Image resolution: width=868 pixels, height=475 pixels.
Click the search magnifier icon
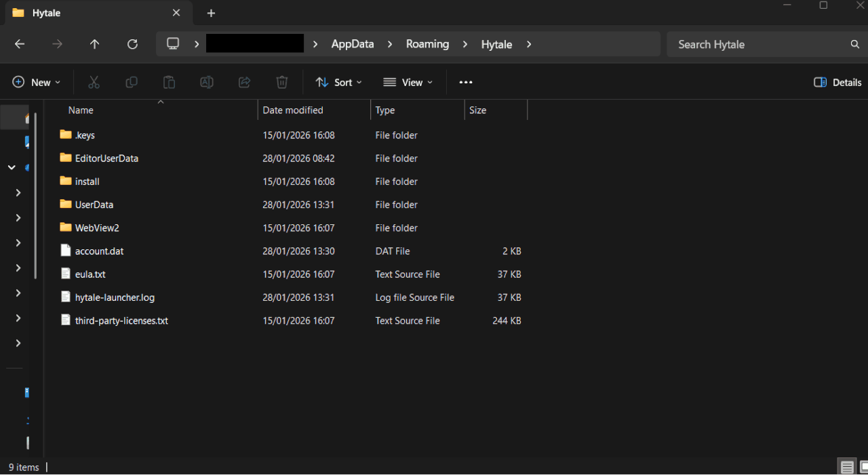coord(855,44)
